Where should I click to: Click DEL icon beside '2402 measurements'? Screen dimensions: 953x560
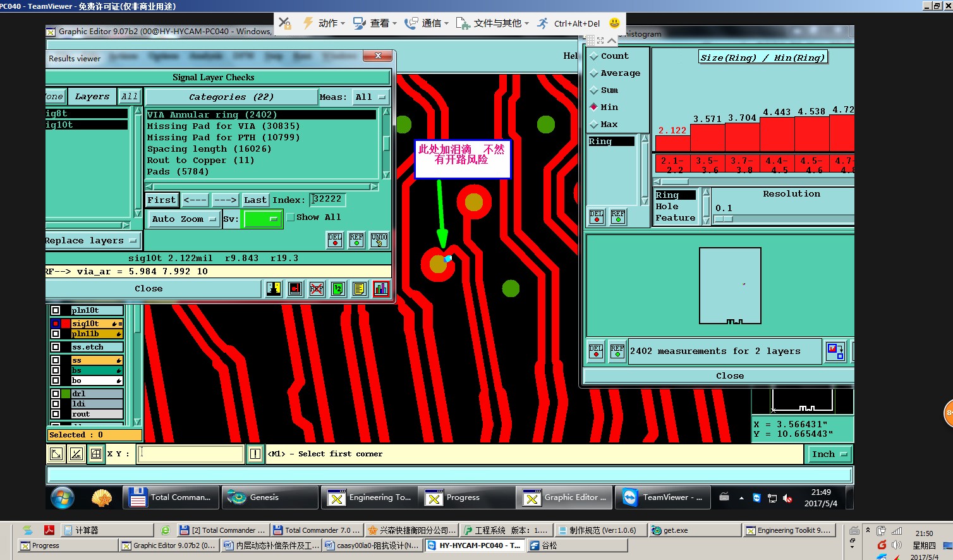point(596,351)
